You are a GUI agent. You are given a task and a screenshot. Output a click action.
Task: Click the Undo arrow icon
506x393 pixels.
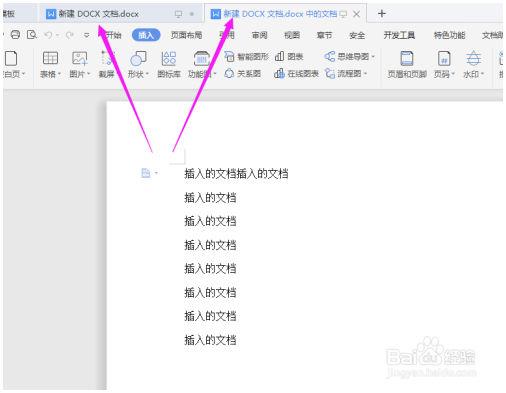click(48, 35)
